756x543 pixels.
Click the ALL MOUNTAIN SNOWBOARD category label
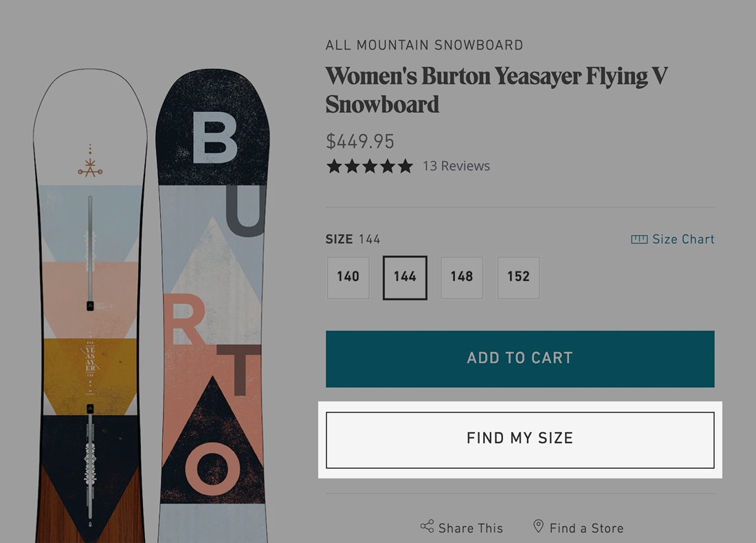424,45
